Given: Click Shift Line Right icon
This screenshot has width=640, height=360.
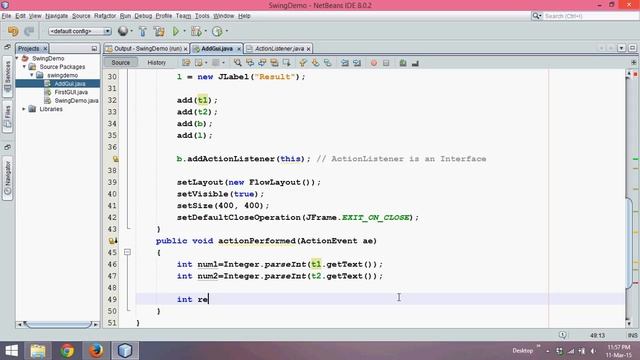Looking at the screenshot, I should 357,63.
